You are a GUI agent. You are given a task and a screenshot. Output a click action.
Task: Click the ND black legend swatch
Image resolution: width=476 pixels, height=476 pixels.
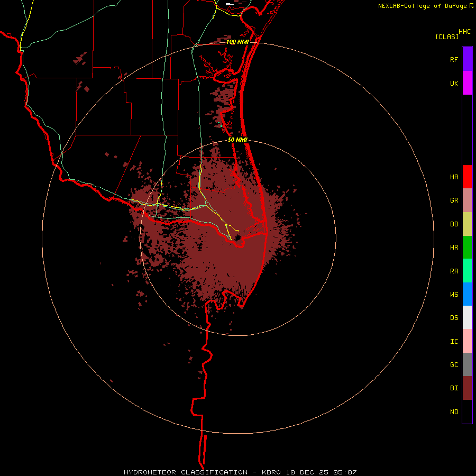[x=467, y=411]
